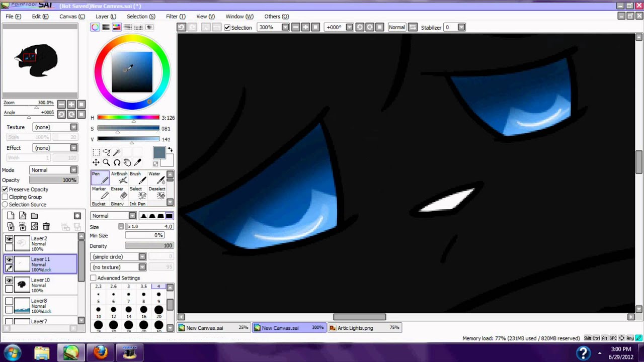Image resolution: width=644 pixels, height=362 pixels.
Task: Swap foreground and background colors
Action: tap(170, 150)
